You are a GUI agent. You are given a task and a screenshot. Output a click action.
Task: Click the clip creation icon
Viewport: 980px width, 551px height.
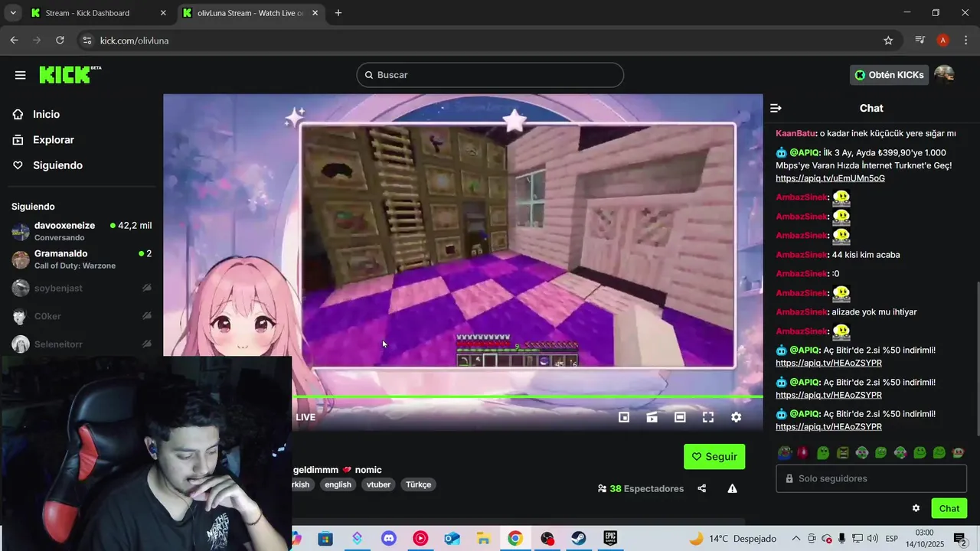point(652,417)
